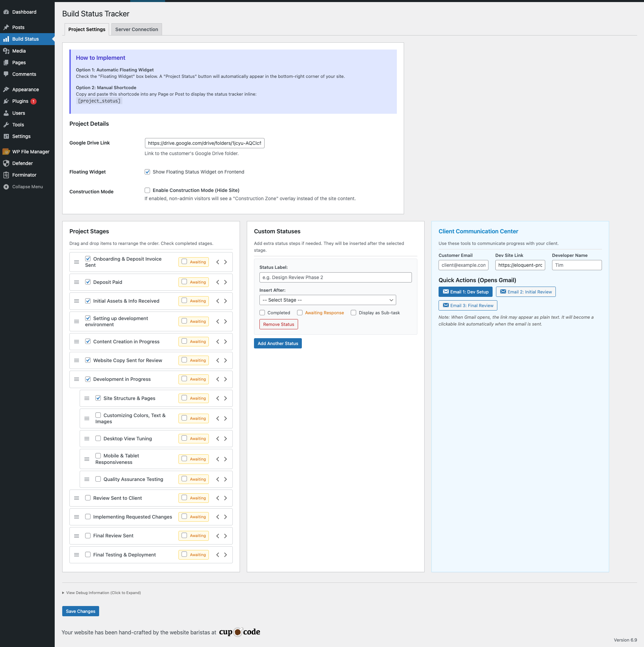Open the Plugins menu item
This screenshot has height=647, width=644.
20,101
